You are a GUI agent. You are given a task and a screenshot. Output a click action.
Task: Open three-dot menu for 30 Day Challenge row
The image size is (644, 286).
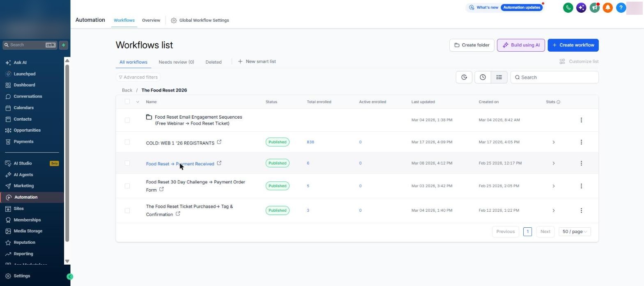click(x=581, y=186)
